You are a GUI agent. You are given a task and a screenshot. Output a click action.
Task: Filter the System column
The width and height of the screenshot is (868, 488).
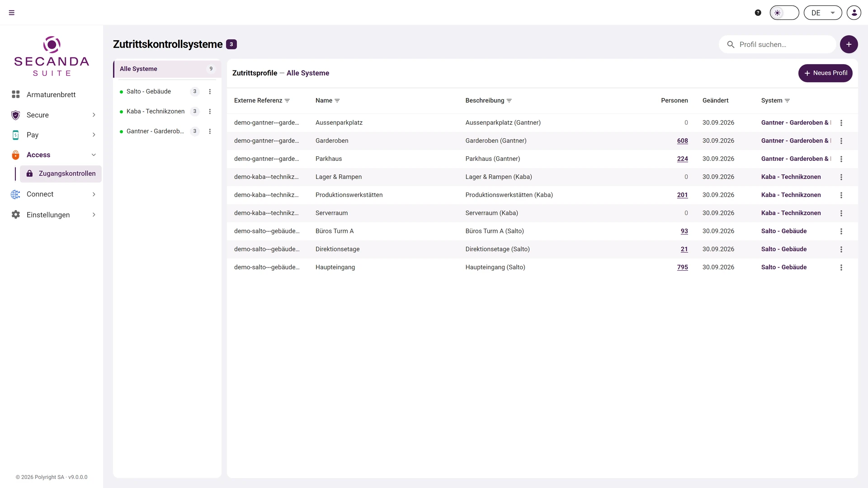coord(787,101)
